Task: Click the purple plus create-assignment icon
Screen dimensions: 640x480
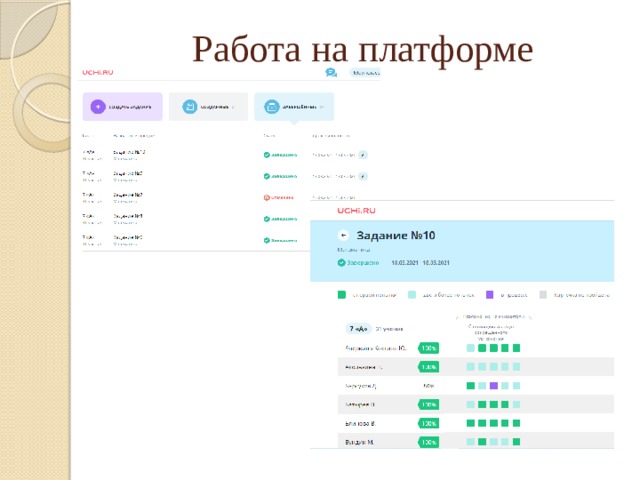Action: tap(98, 107)
